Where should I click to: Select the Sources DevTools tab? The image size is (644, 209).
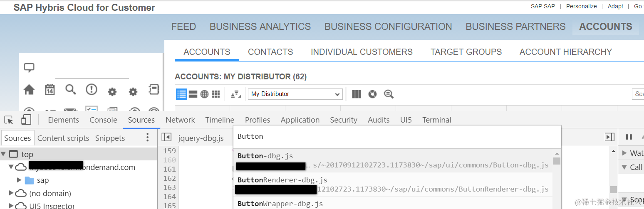tap(141, 120)
